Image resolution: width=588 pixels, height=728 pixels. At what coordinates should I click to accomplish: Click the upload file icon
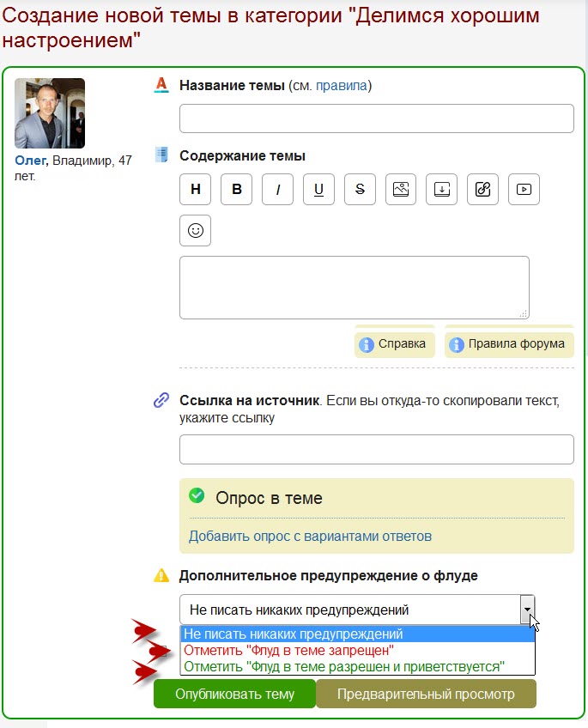[x=442, y=190]
